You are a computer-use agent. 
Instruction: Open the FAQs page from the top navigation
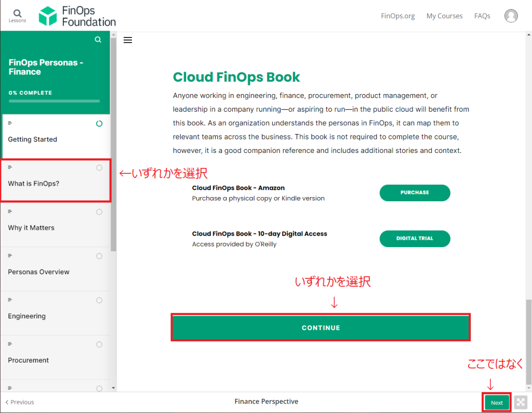[482, 16]
